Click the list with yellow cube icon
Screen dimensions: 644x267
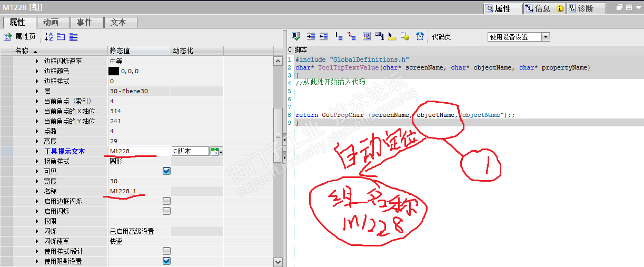[x=404, y=36]
